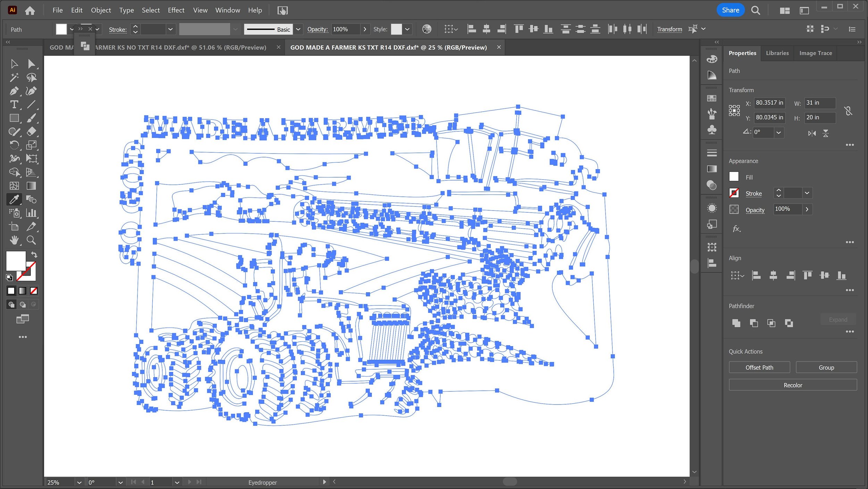Select the reference point locator grid
Viewport: 868px width, 489px height.
(x=734, y=111)
